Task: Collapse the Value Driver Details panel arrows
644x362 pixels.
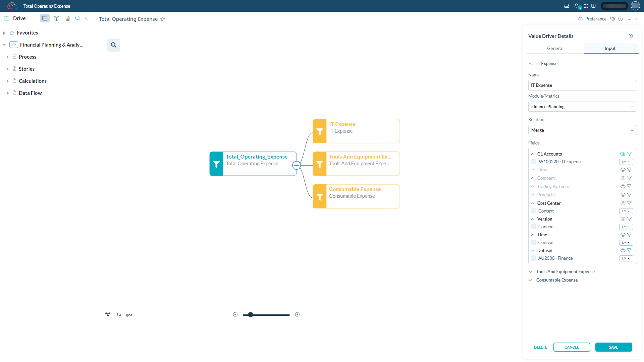Action: coord(631,36)
